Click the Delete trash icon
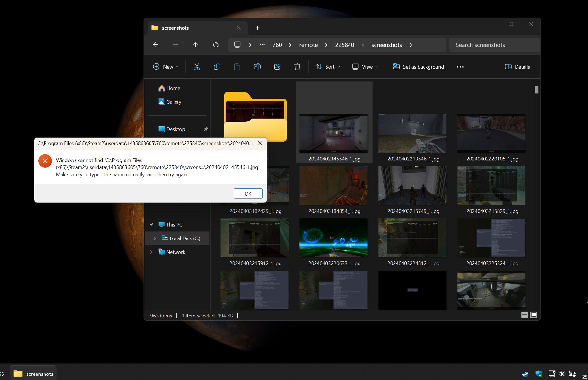588x380 pixels. pyautogui.click(x=297, y=67)
